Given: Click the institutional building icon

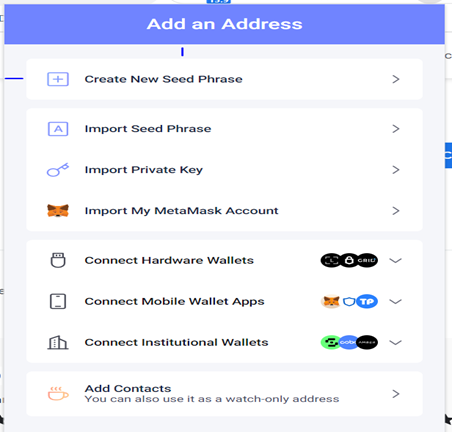Looking at the screenshot, I should click(58, 342).
